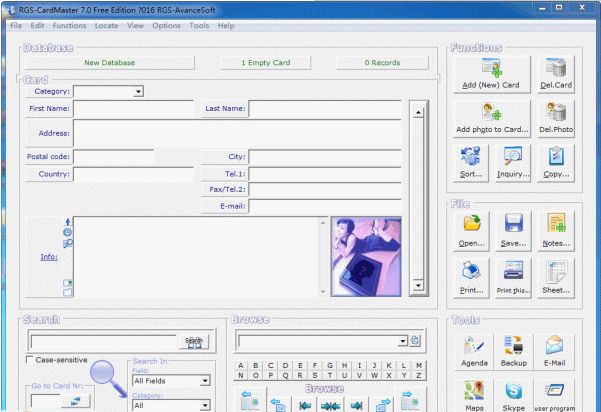
Task: Launch the Inquiry tool
Action: pos(513,162)
